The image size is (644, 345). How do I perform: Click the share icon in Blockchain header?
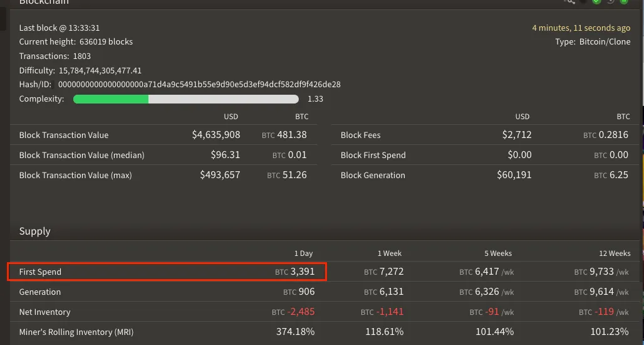pyautogui.click(x=569, y=2)
